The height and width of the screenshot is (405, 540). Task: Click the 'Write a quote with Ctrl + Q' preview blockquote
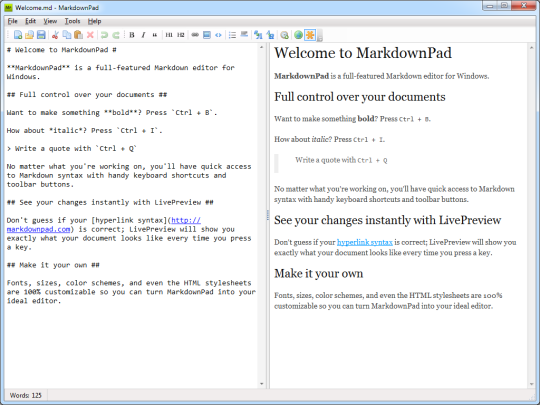click(x=341, y=160)
